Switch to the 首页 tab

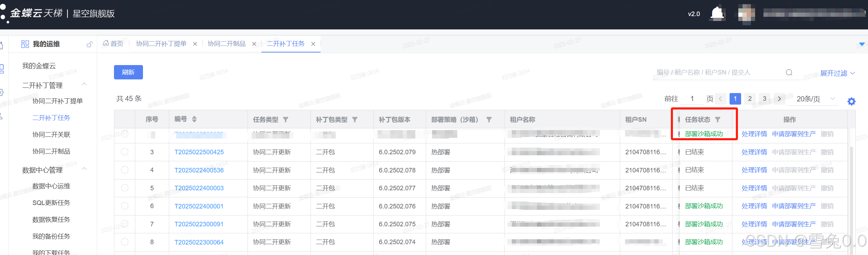pyautogui.click(x=113, y=43)
